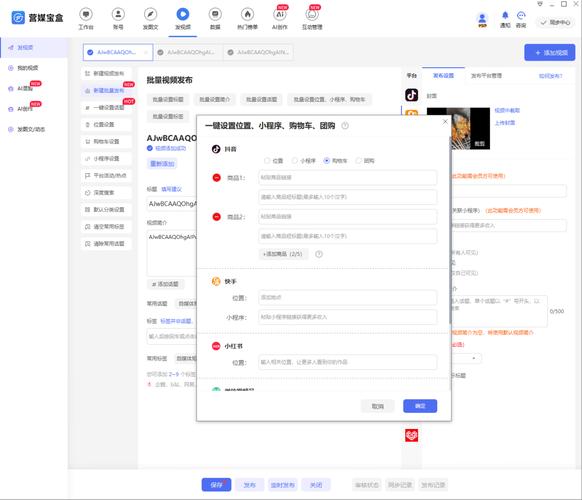Select 购物车 radio under Douyin

tap(326, 161)
